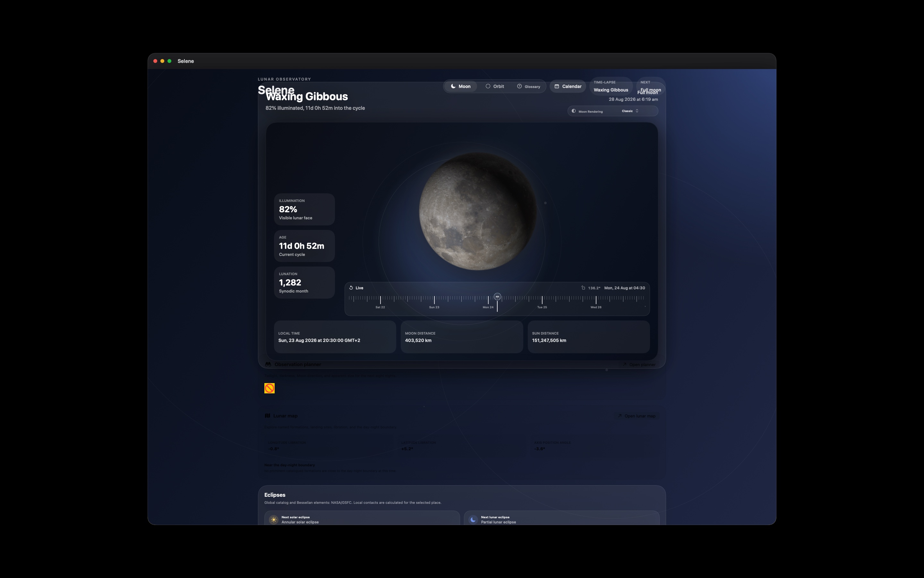This screenshot has width=924, height=578.
Task: Click the question mark Glossary icon
Action: 519,86
